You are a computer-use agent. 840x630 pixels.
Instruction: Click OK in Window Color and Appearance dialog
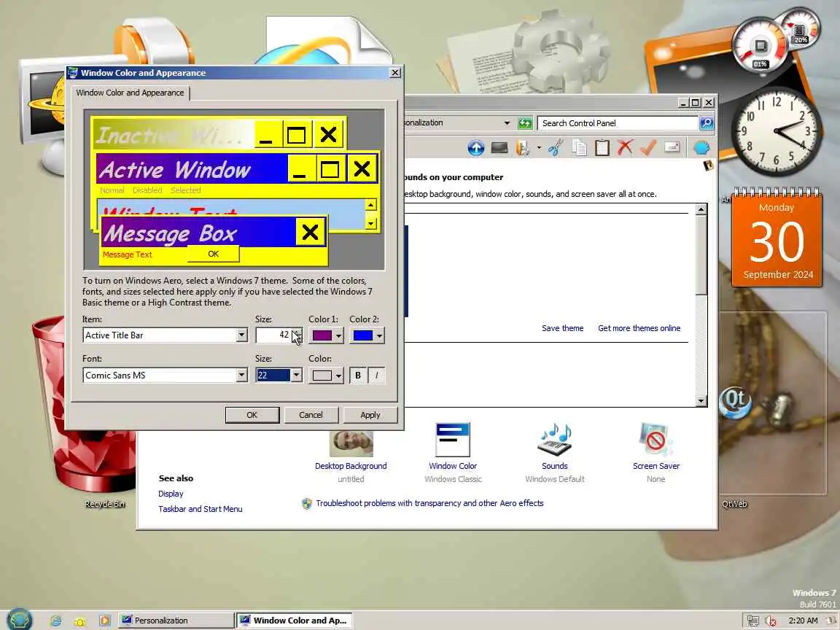(x=252, y=415)
